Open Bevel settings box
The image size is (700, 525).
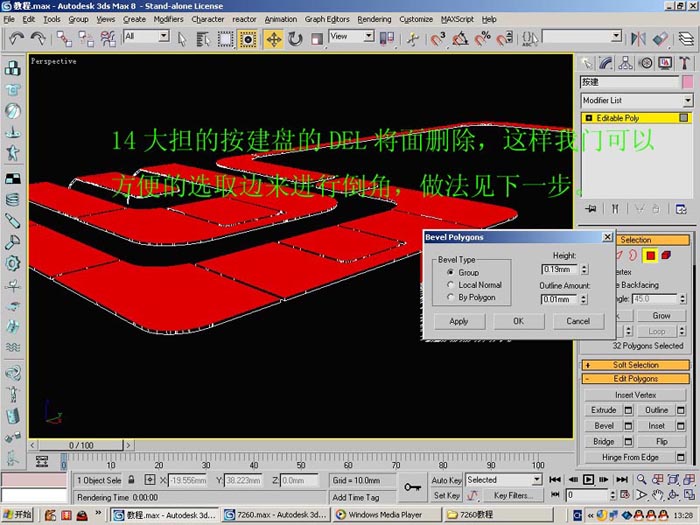point(628,426)
